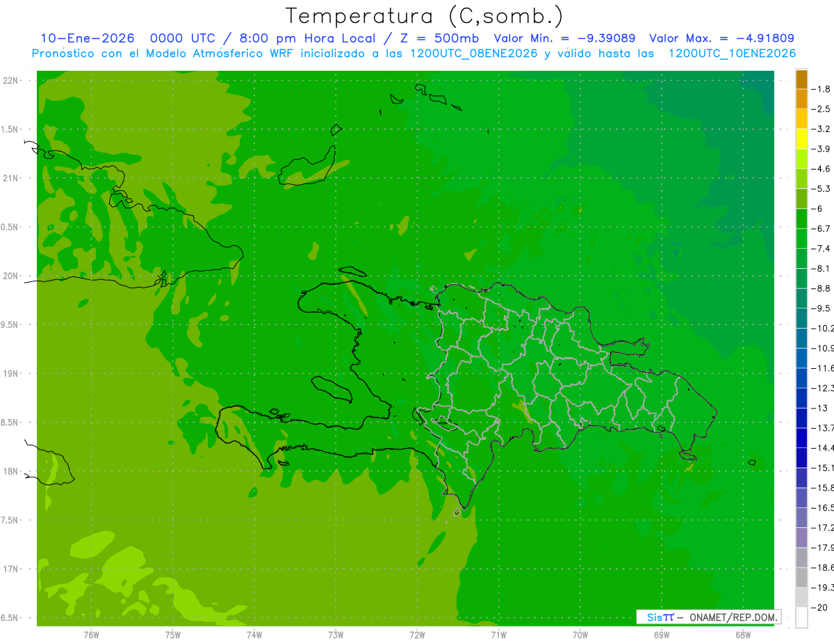Click the 76W longitude label
Viewport: 834px width, 644px height.
[x=91, y=635]
